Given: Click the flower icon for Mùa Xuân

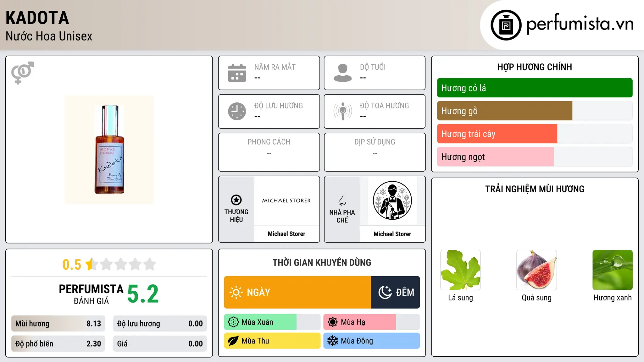Looking at the screenshot, I should point(233,322).
